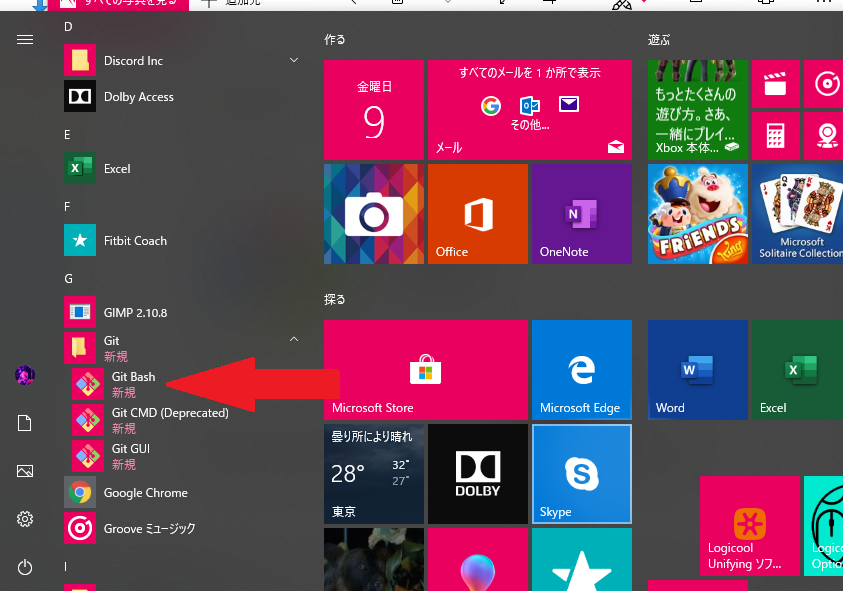
Task: Open Groove ミュージック app
Action: point(181,528)
